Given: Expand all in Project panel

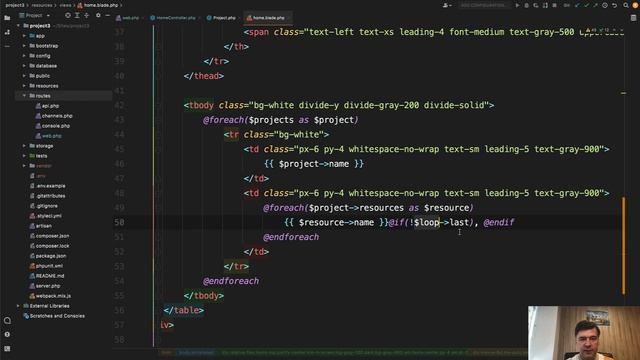Looking at the screenshot, I should [77, 16].
